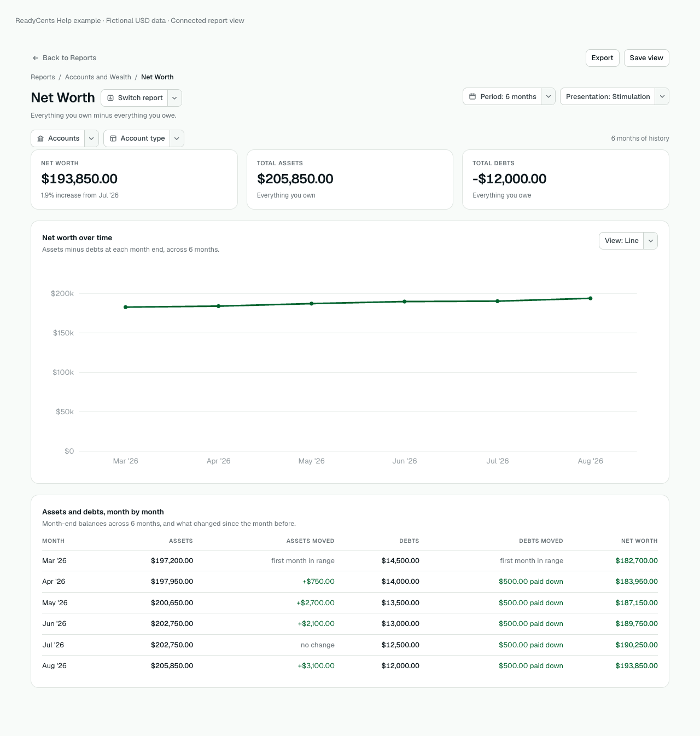
Task: Click the back arrow icon beside Back to Reports
Action: pos(36,58)
